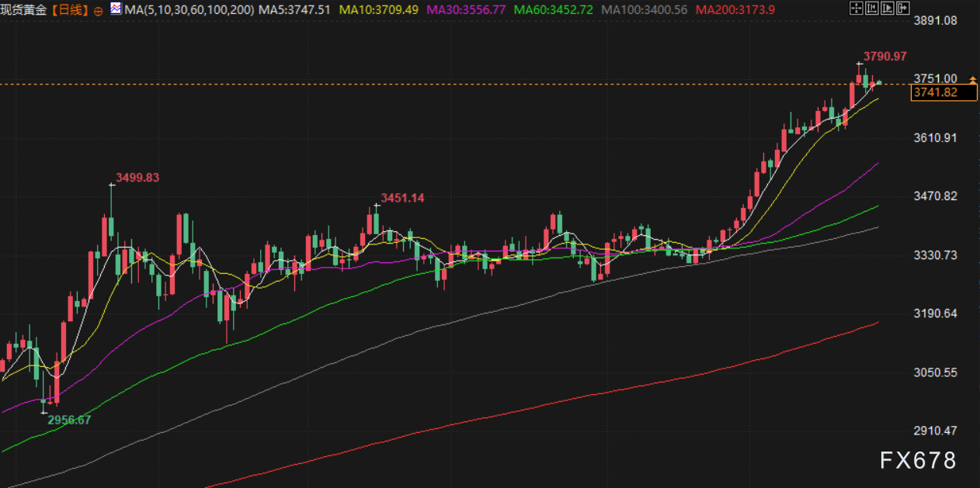Click the chart replay play icon
Image resolution: width=980 pixels, height=488 pixels.
pos(888,9)
